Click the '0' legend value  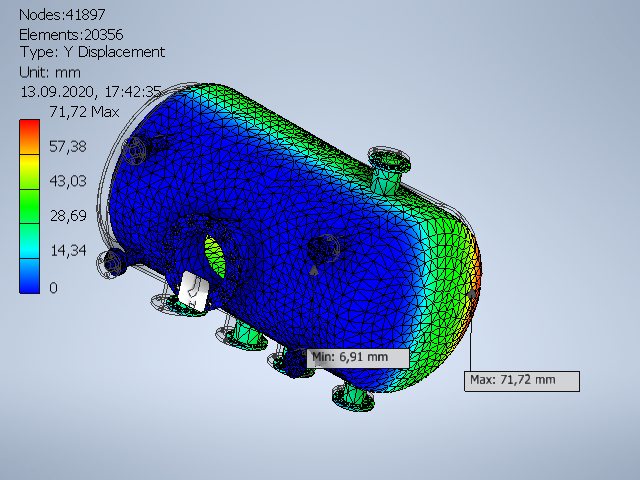tap(53, 288)
